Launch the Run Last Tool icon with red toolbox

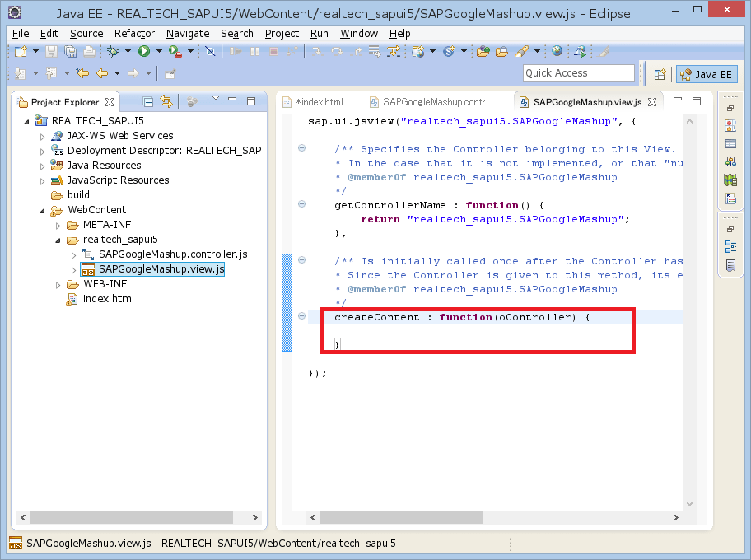click(175, 51)
